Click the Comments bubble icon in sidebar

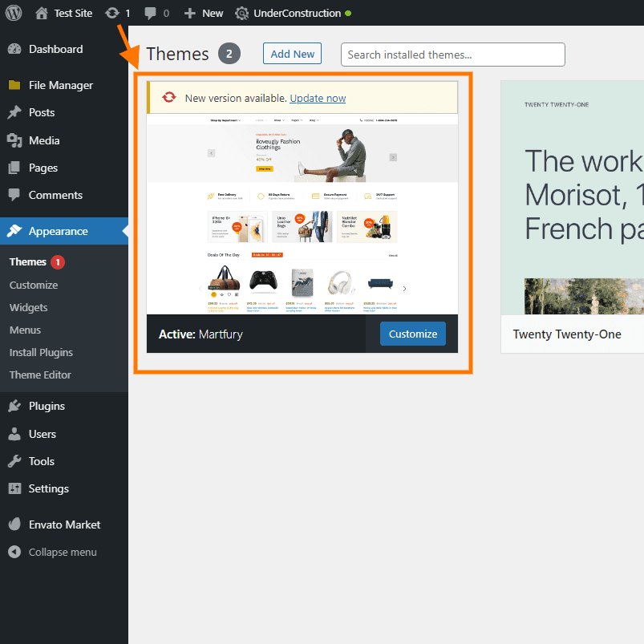pos(14,195)
